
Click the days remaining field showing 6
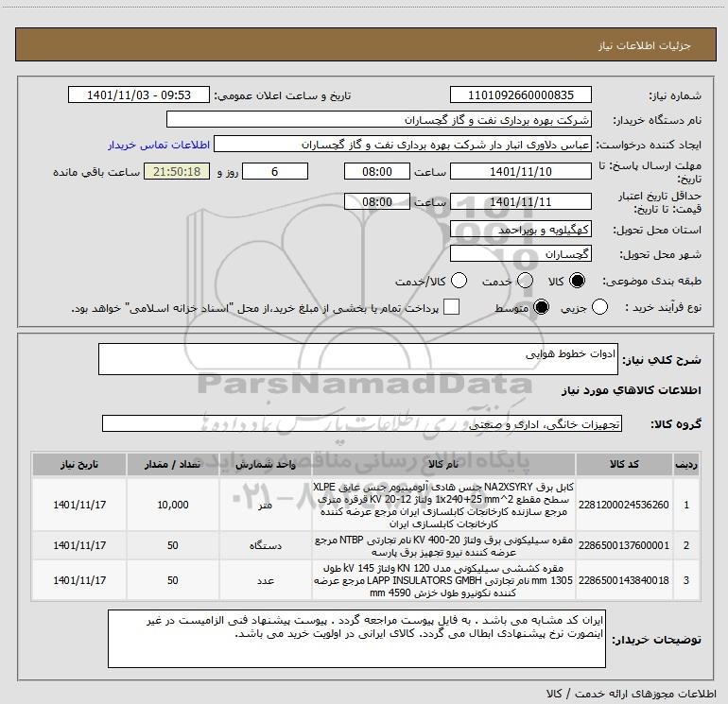click(x=275, y=171)
